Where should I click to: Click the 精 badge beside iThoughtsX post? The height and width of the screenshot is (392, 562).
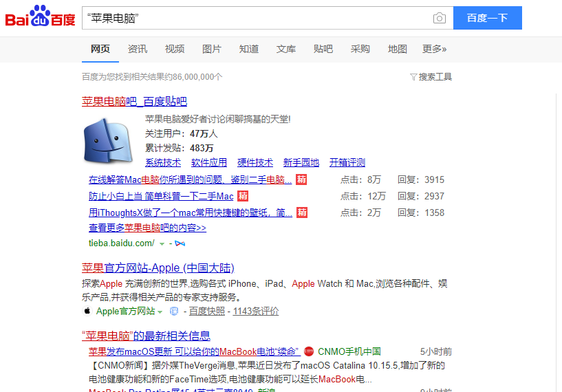click(302, 213)
